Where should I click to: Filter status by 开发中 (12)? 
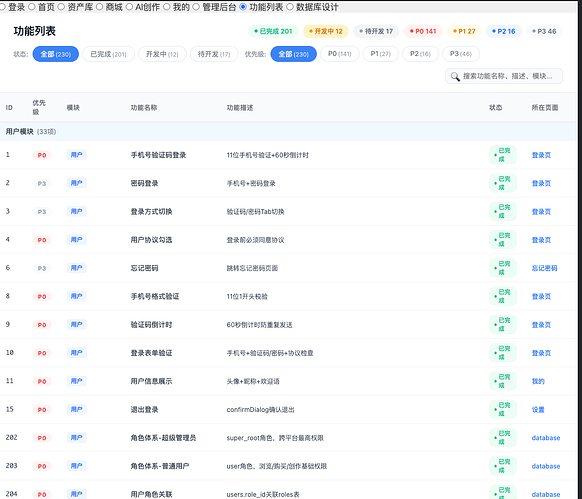click(162, 54)
